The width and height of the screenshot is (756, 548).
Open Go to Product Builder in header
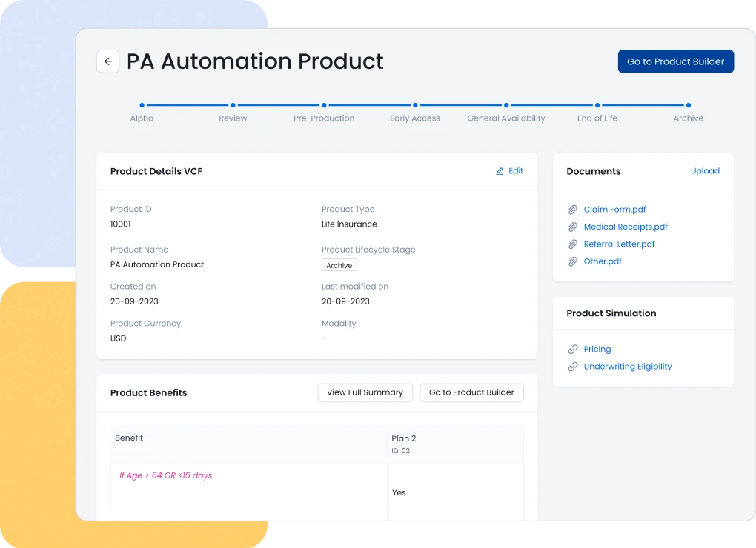pos(675,61)
